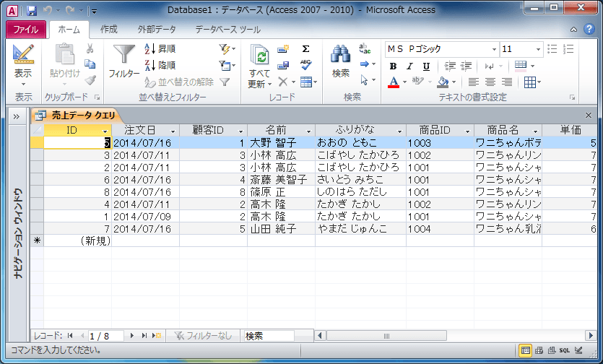
Task: Align text center
Action: pyautogui.click(x=490, y=82)
